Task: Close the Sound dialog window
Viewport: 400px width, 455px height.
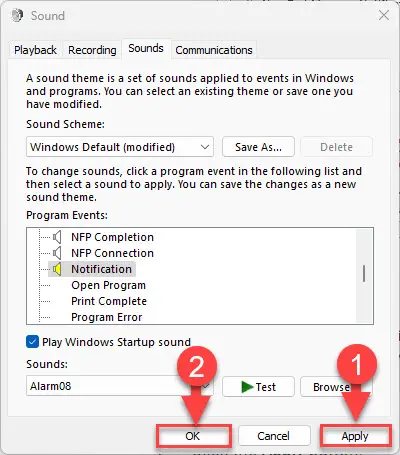Action: click(x=384, y=15)
